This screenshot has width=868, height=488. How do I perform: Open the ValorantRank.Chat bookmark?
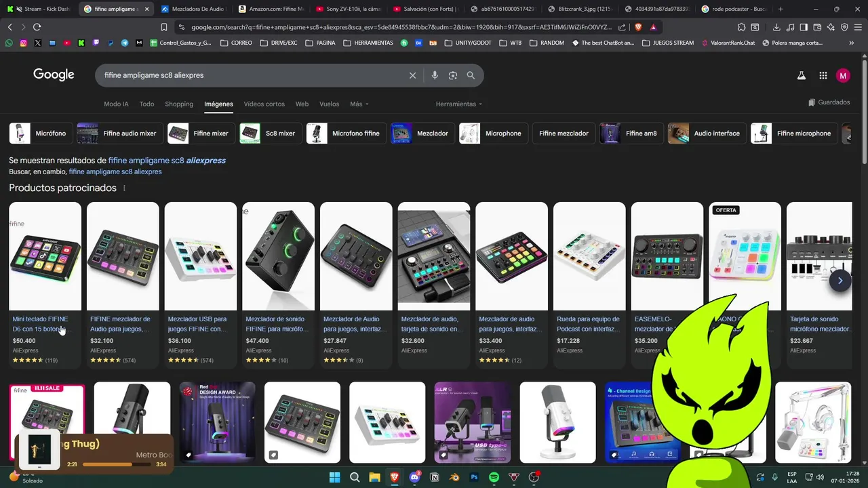tap(728, 43)
